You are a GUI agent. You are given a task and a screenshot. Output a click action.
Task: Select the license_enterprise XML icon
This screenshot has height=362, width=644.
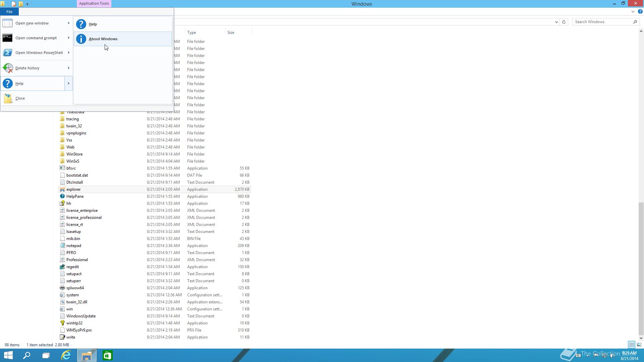click(x=62, y=210)
